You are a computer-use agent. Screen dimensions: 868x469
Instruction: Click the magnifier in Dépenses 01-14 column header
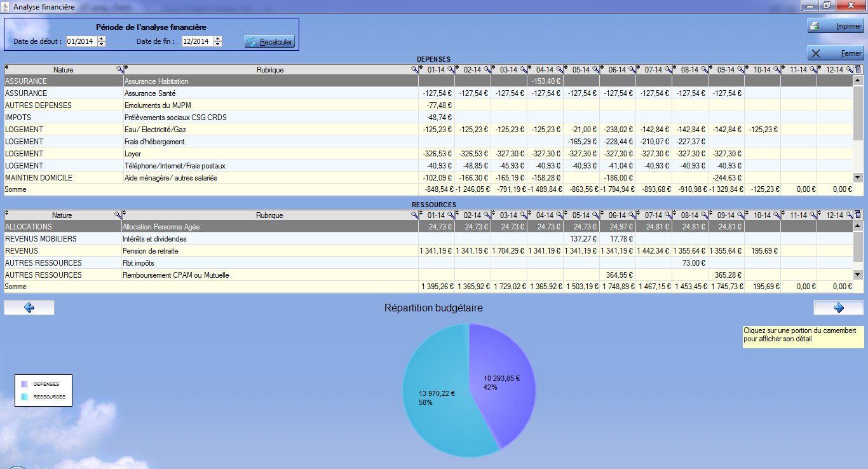coord(451,69)
